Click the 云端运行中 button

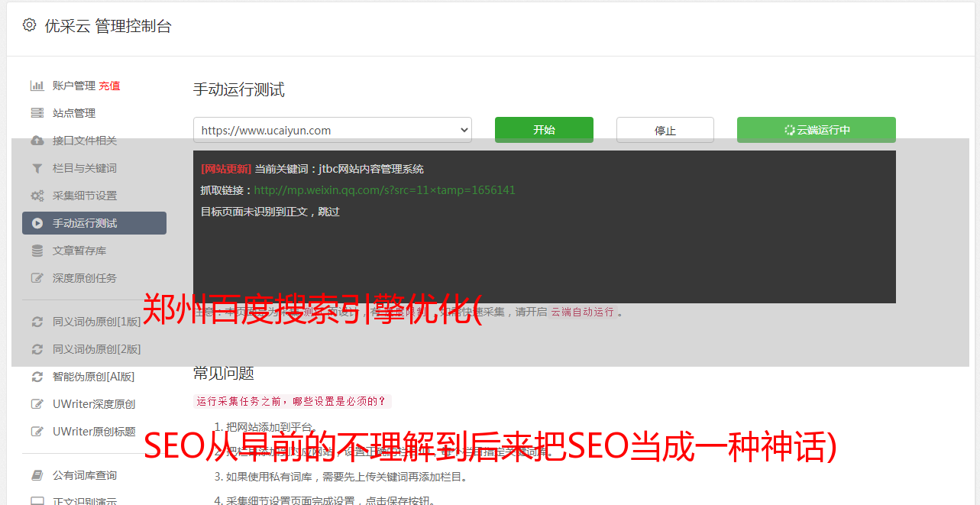pos(817,130)
